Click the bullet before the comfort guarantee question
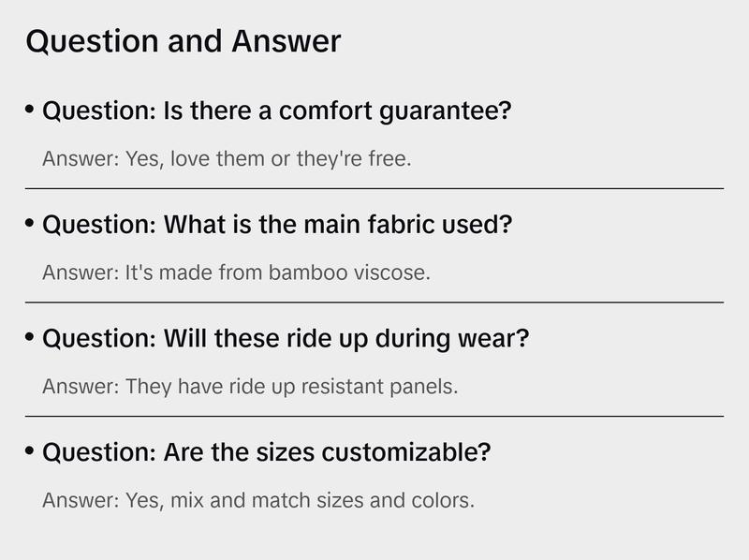The width and height of the screenshot is (749, 560). pyautogui.click(x=31, y=111)
